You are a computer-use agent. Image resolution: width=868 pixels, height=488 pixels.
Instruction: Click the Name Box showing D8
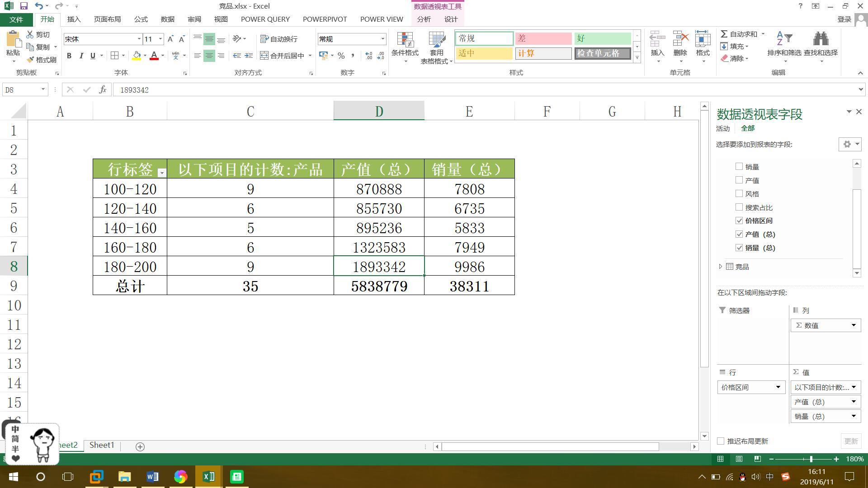(20, 89)
